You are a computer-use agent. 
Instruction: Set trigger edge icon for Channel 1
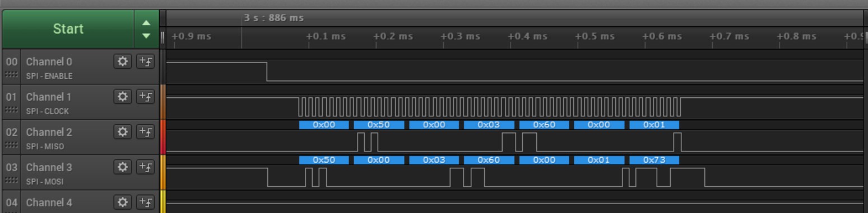146,97
